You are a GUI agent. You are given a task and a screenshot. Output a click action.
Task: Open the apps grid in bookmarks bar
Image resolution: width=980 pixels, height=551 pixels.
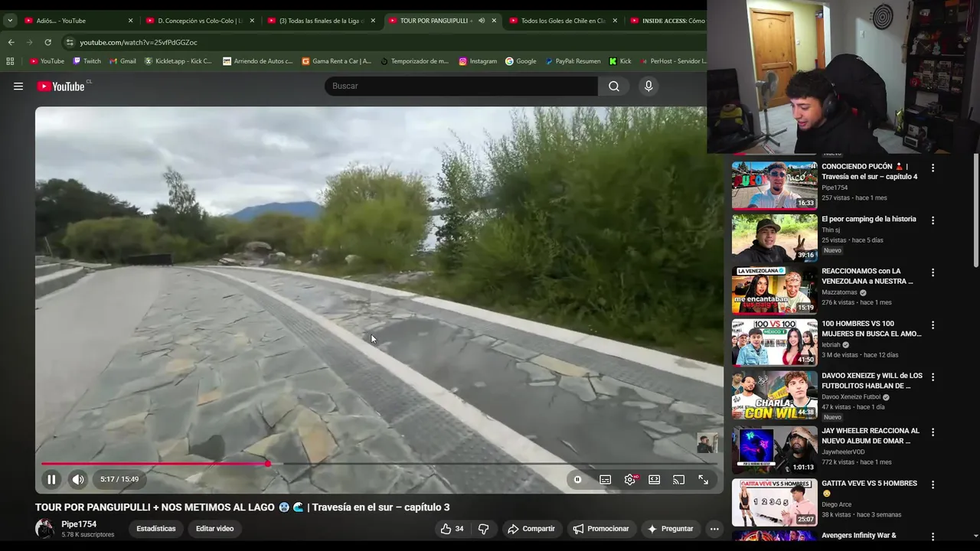(x=10, y=61)
